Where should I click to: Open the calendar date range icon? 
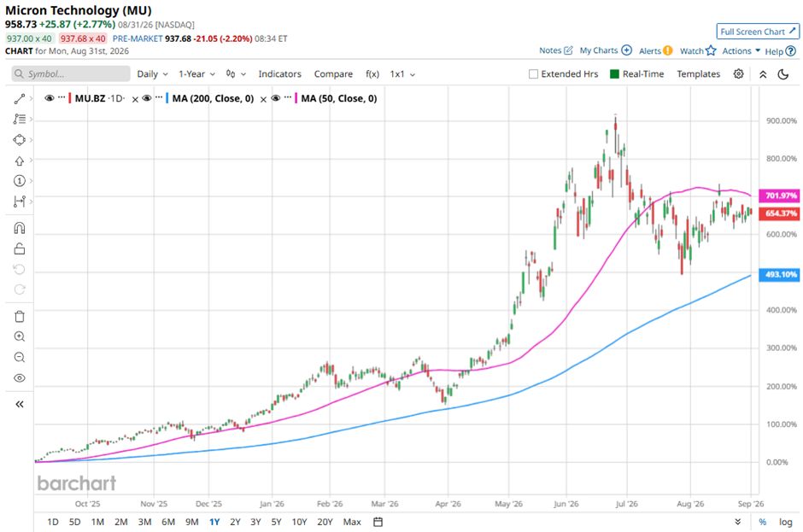[378, 522]
